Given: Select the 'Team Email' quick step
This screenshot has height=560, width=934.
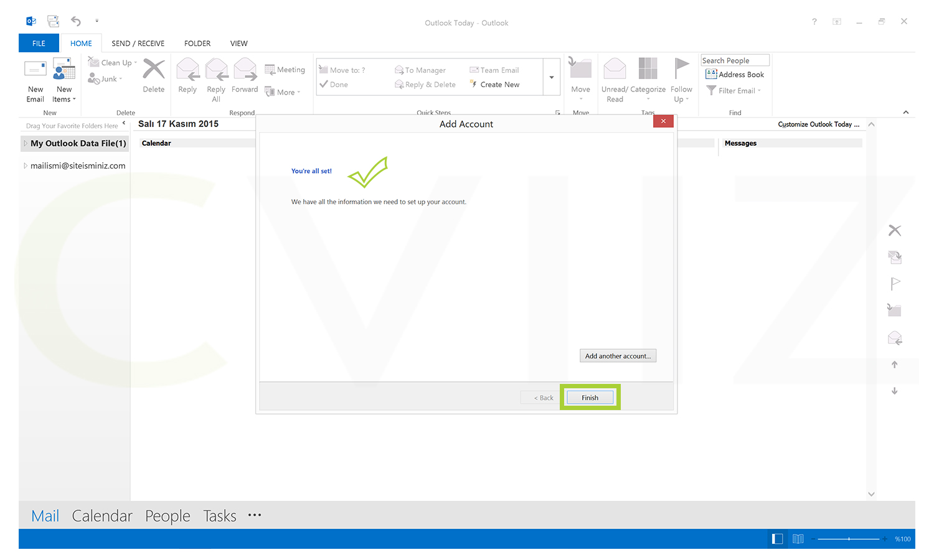Looking at the screenshot, I should (494, 70).
